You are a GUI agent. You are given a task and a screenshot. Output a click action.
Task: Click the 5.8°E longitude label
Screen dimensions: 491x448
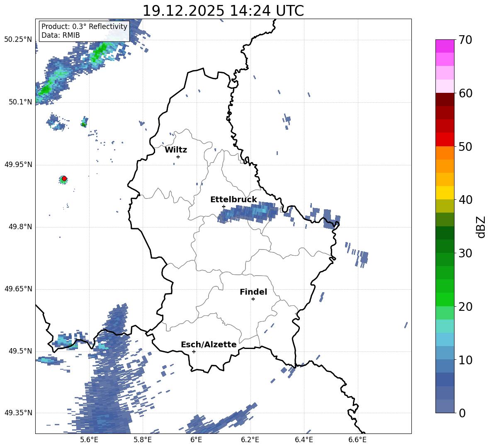(143, 440)
